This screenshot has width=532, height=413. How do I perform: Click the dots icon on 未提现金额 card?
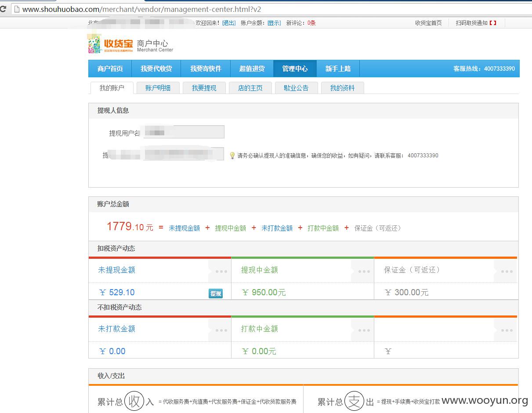click(x=221, y=272)
